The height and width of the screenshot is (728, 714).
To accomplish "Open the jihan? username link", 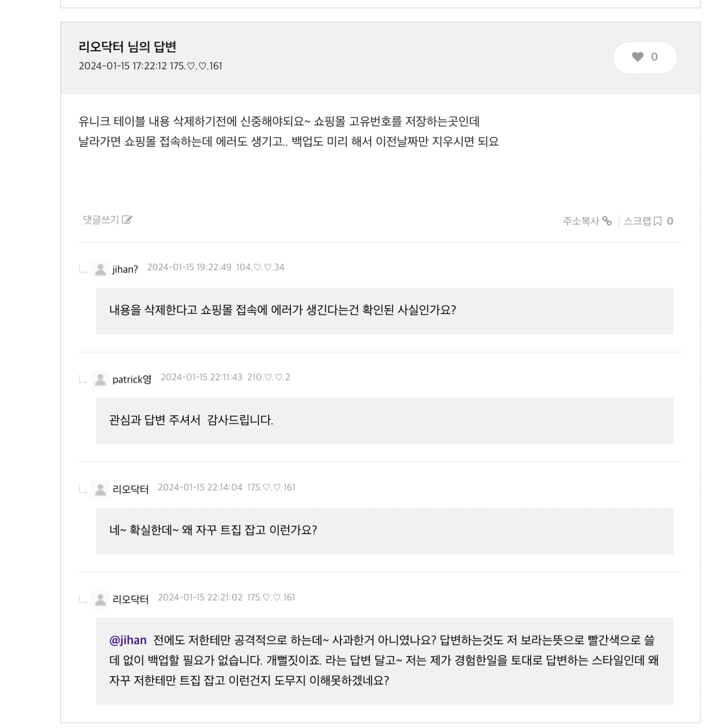I will (x=125, y=269).
